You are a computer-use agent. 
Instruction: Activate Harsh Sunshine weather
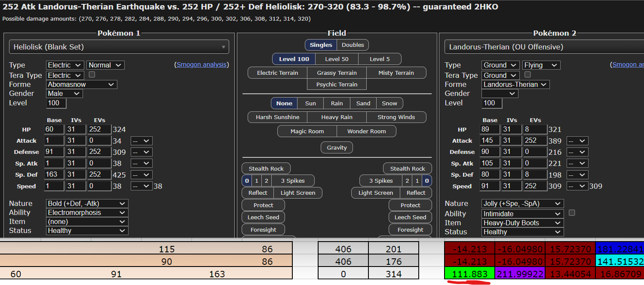click(277, 117)
